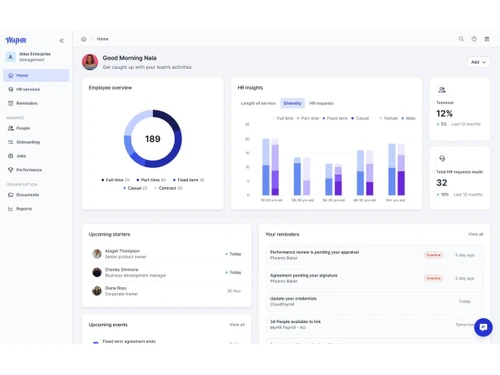Click the Full-time donut legend entry
This screenshot has height=375, width=500.
(115, 180)
